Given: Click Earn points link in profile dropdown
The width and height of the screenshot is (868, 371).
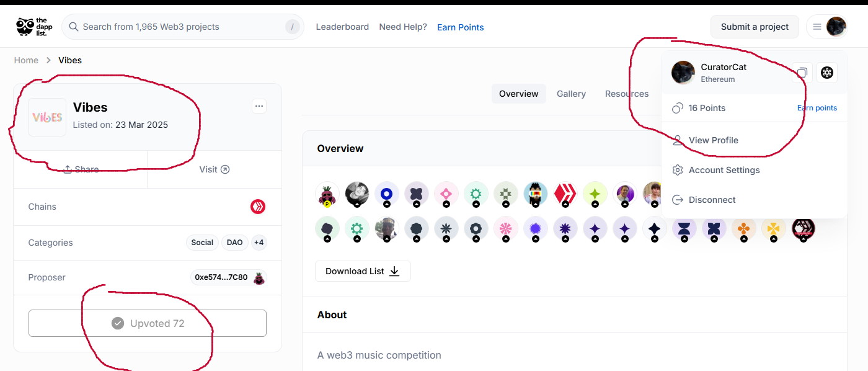Looking at the screenshot, I should tap(817, 108).
